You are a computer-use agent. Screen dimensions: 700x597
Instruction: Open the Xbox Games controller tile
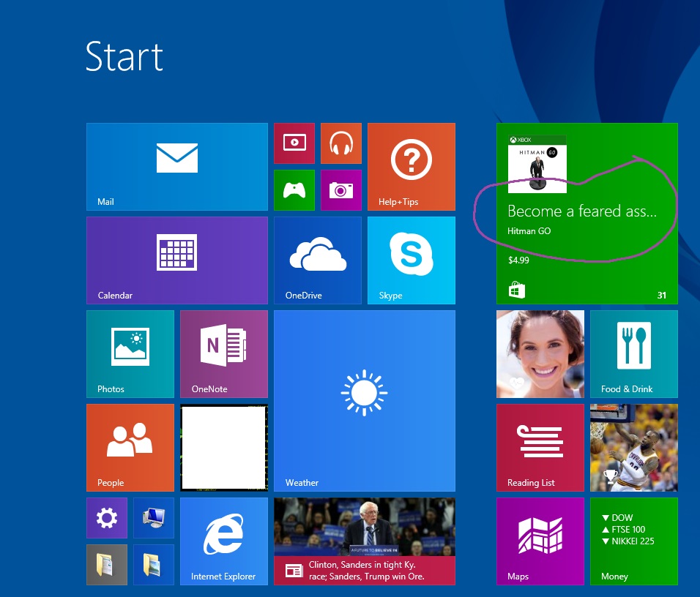[294, 190]
